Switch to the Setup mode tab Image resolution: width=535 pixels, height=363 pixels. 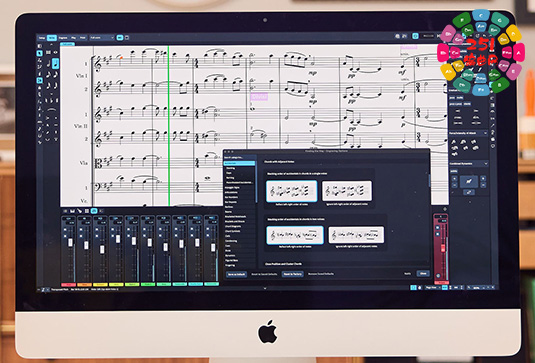coord(42,38)
